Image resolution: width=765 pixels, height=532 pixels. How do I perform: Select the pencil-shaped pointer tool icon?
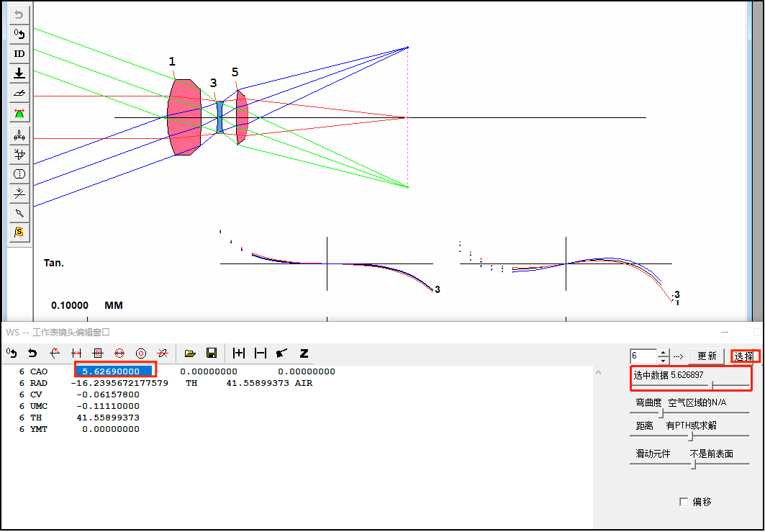tap(19, 213)
